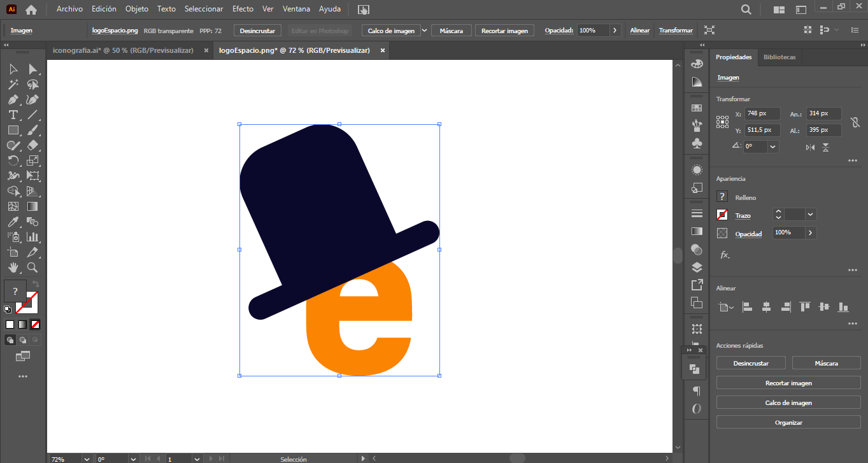868x463 pixels.
Task: Open the Color panel palette icon
Action: pos(697,64)
